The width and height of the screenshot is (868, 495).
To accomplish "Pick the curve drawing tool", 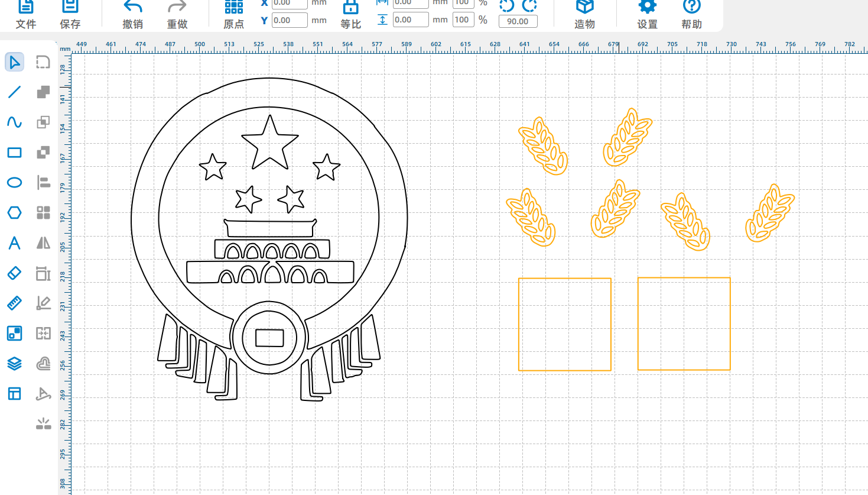I will (x=15, y=122).
